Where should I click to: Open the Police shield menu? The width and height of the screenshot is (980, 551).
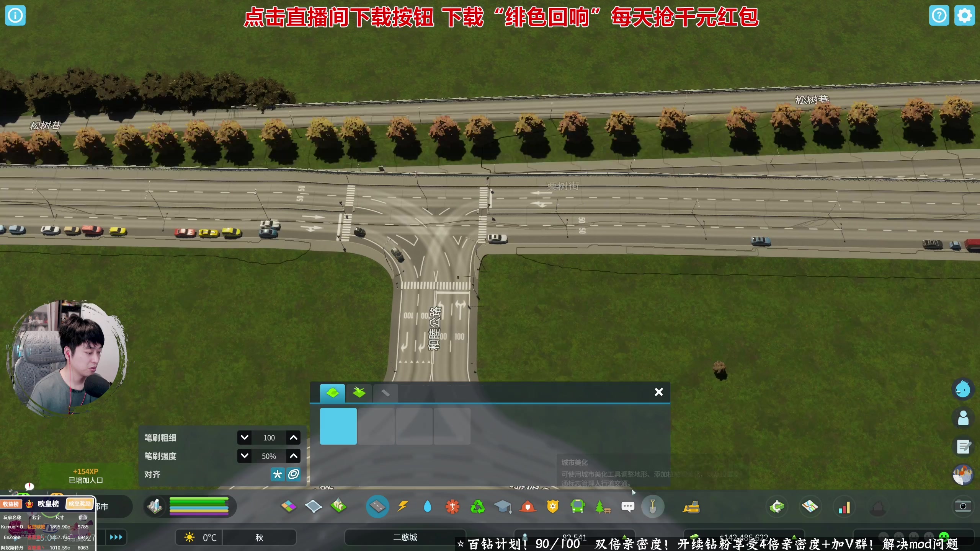553,507
